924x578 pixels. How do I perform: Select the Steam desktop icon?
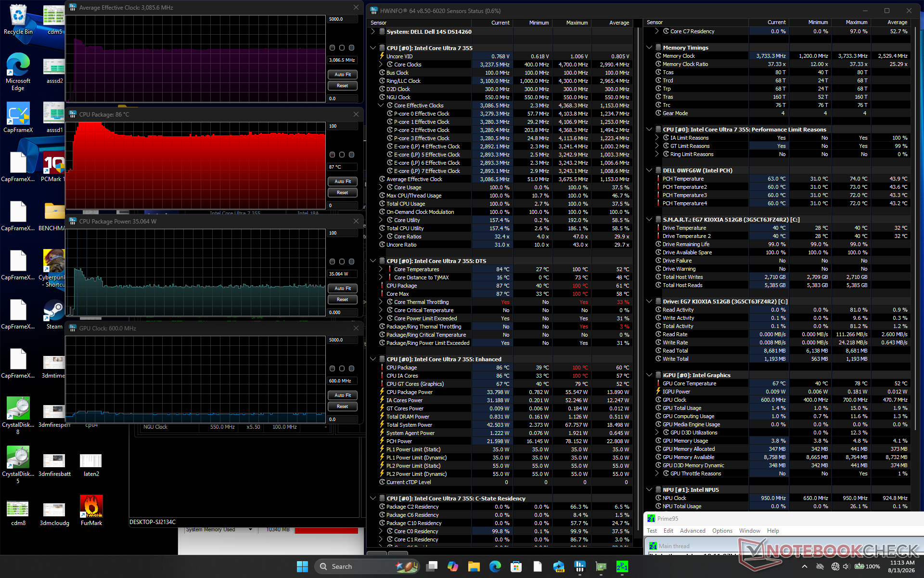[x=54, y=314]
